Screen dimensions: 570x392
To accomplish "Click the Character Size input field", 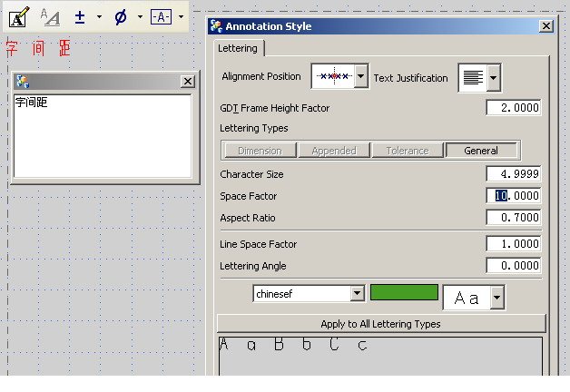I will coord(514,174).
